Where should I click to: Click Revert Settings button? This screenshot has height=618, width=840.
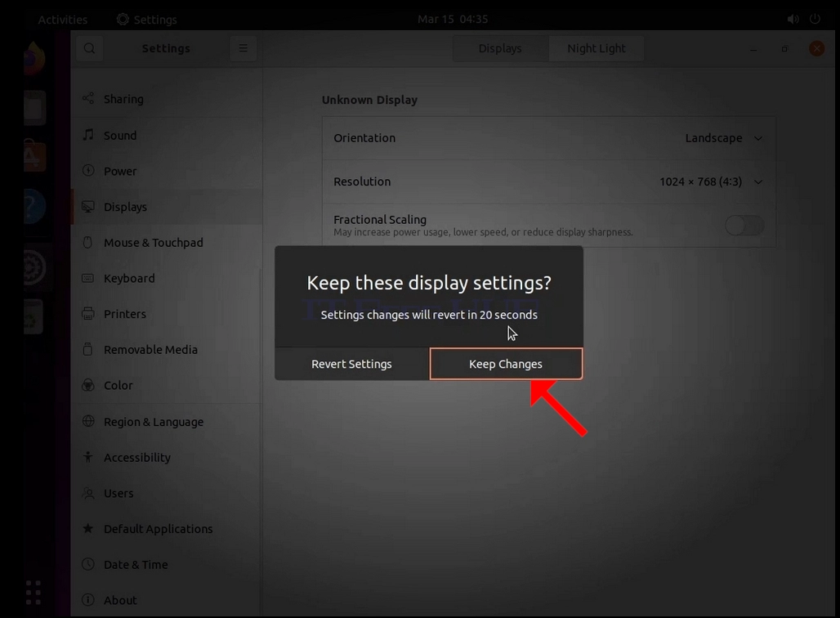click(x=352, y=364)
